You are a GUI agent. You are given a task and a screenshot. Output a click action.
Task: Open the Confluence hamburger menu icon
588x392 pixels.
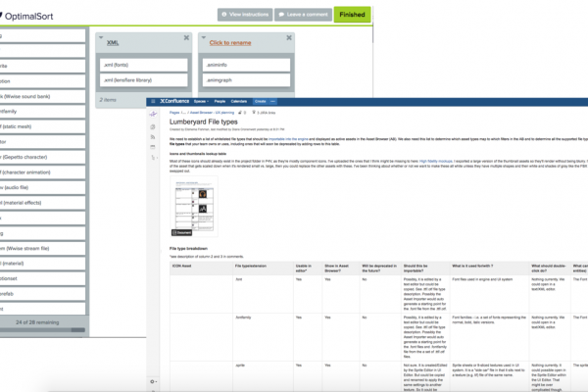153,101
